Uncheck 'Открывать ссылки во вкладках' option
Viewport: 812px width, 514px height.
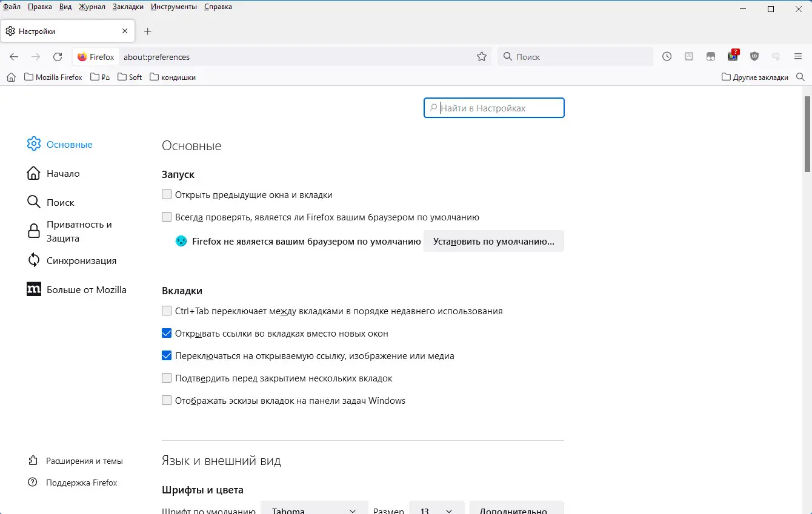(167, 334)
